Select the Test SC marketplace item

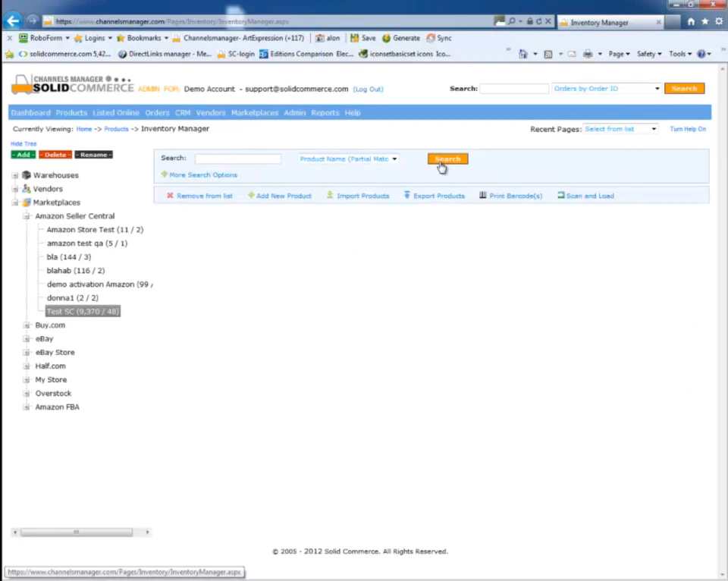pyautogui.click(x=82, y=311)
